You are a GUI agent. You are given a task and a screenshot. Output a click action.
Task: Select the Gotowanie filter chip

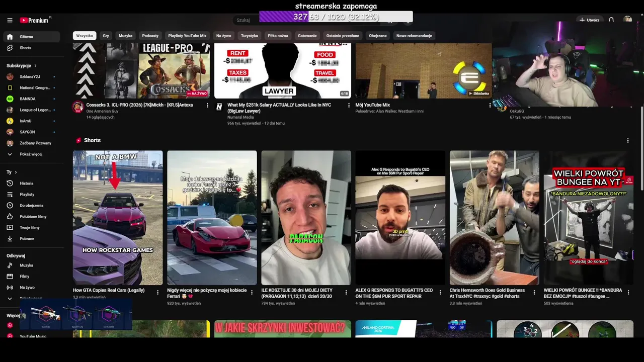[x=307, y=36]
